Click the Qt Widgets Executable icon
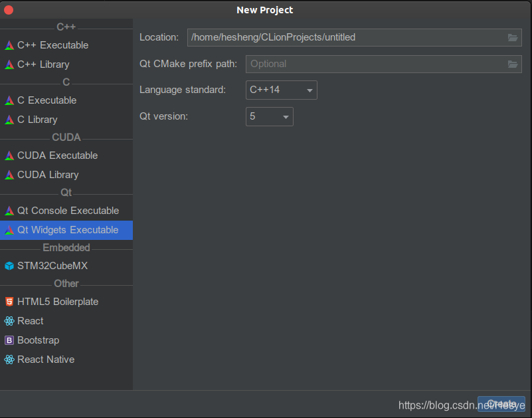The image size is (532, 418). click(x=9, y=230)
